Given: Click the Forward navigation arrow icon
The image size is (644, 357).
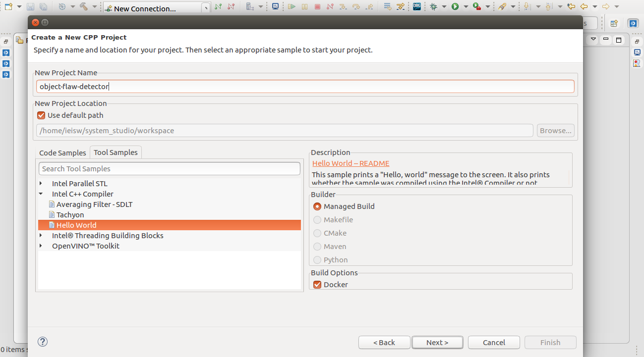Looking at the screenshot, I should tap(605, 7).
